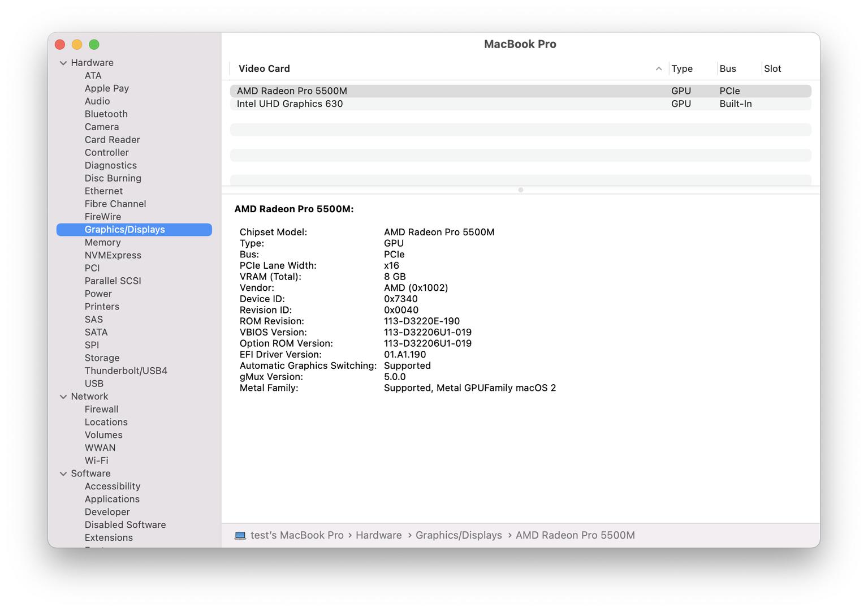Click the AMD (0x1002) vendor value

click(x=416, y=287)
